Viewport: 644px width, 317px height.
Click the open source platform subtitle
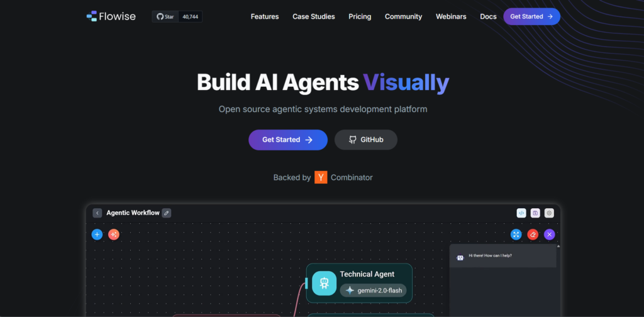click(x=323, y=109)
